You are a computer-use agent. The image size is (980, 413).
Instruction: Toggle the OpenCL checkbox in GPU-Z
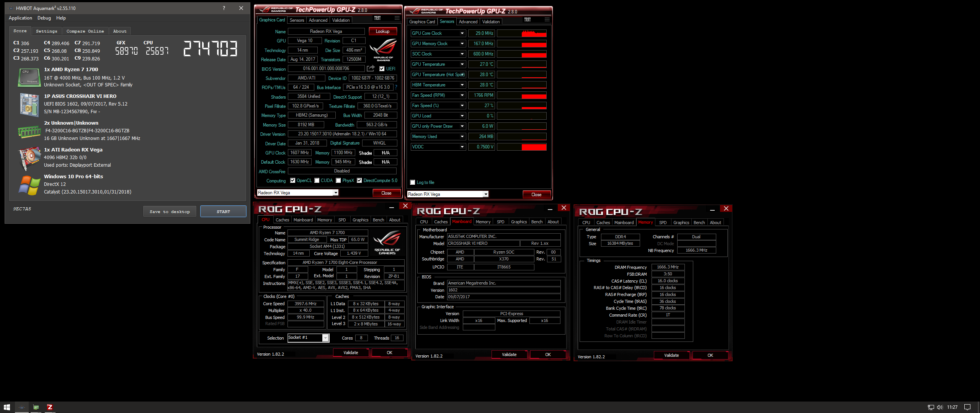tap(293, 180)
